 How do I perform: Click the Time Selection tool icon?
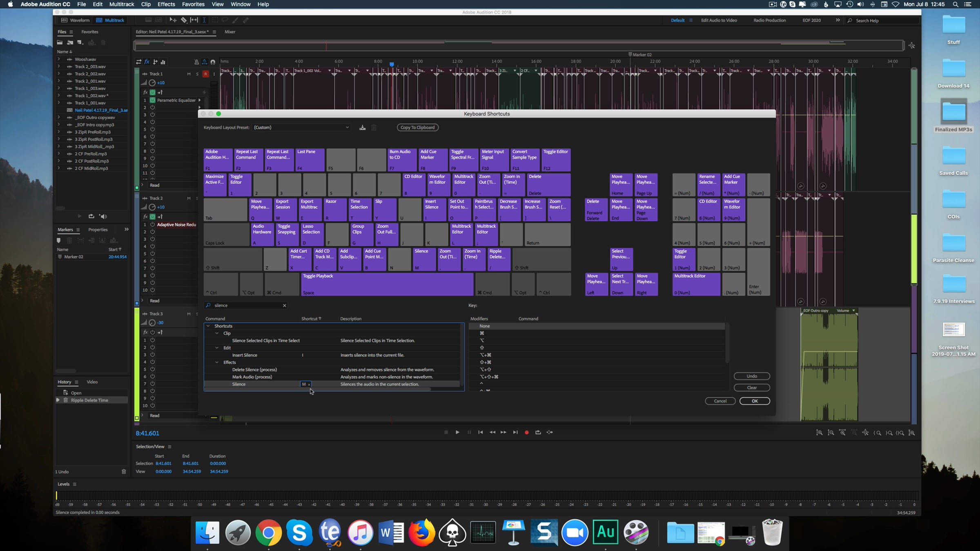204,20
